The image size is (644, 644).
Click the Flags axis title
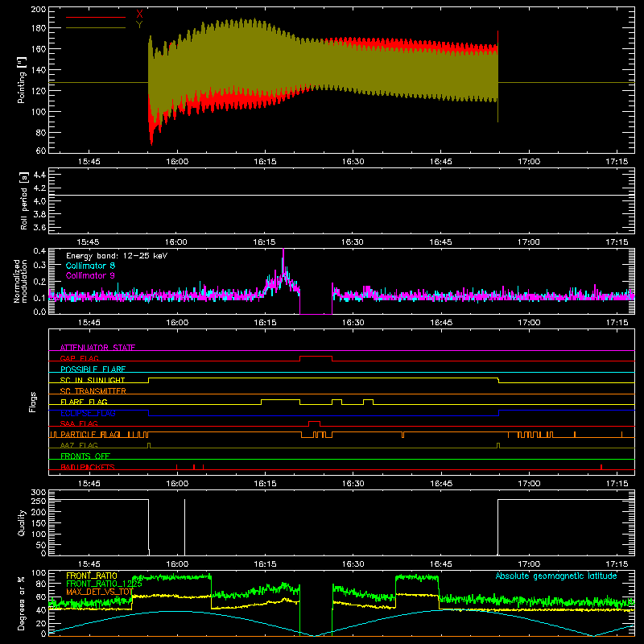coord(32,402)
